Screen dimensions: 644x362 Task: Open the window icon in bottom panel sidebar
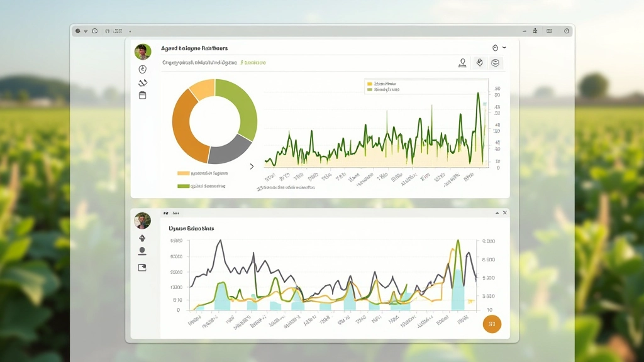[142, 267]
